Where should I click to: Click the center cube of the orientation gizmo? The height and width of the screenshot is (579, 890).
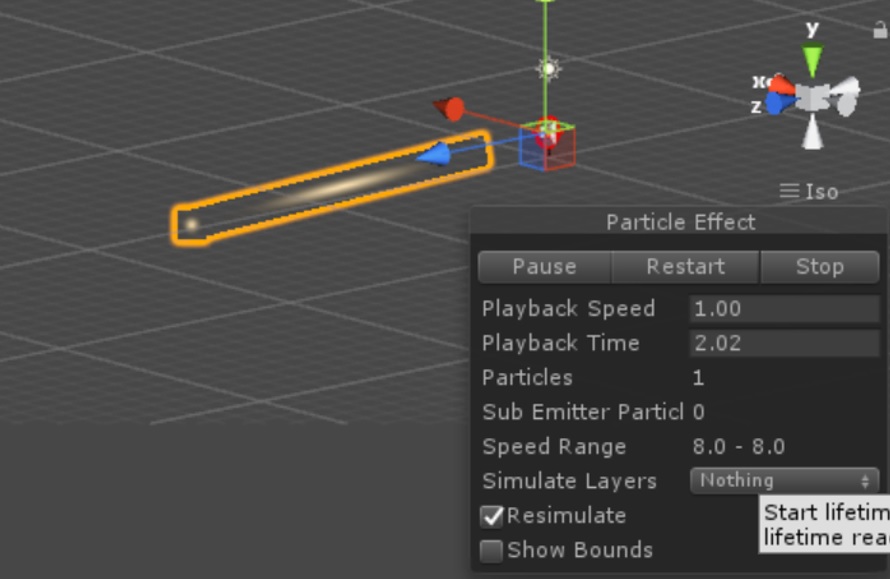pyautogui.click(x=813, y=97)
